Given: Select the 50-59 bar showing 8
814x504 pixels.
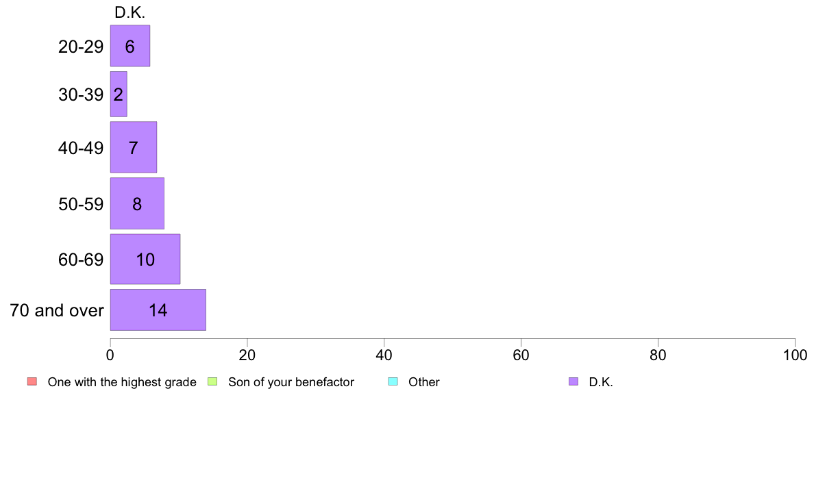Looking at the screenshot, I should [x=137, y=203].
